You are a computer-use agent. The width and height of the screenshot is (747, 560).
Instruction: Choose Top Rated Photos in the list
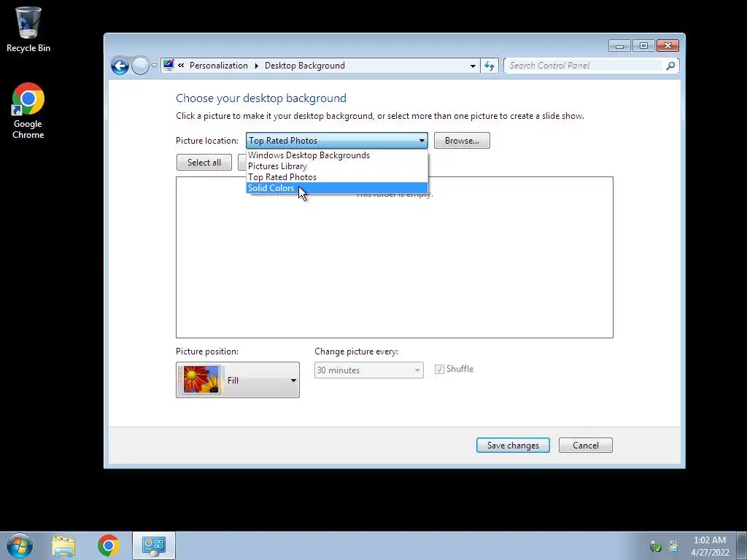tap(337, 177)
